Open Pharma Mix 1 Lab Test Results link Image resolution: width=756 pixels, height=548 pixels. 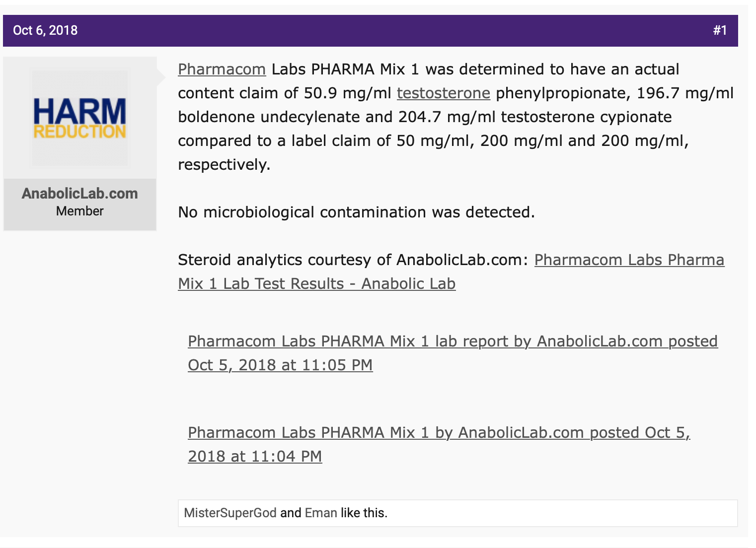click(451, 272)
